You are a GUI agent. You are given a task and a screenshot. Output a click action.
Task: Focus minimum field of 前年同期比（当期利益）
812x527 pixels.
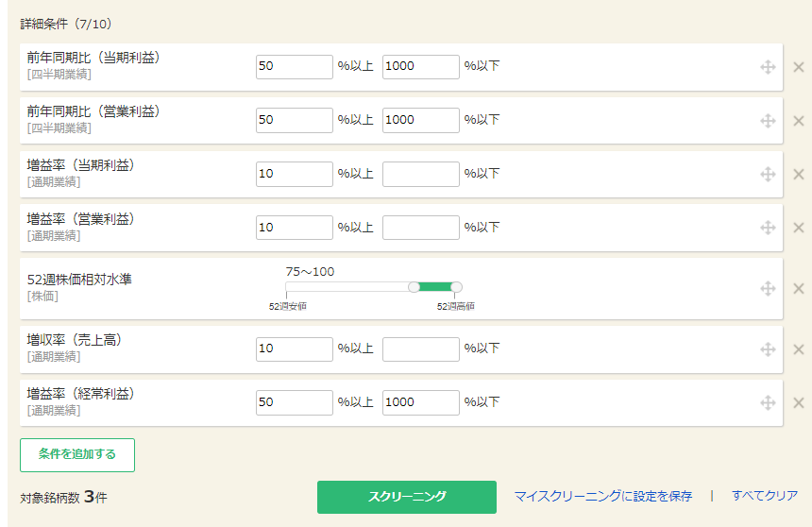pyautogui.click(x=294, y=67)
